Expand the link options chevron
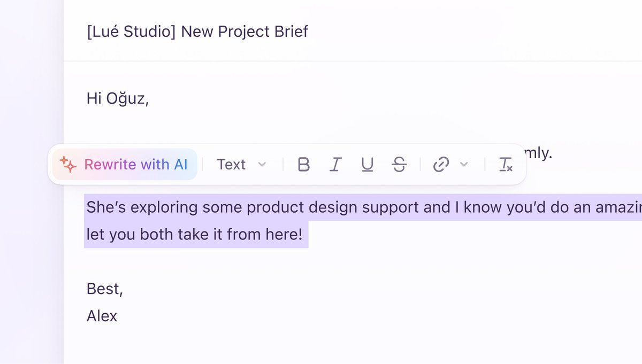 [464, 165]
